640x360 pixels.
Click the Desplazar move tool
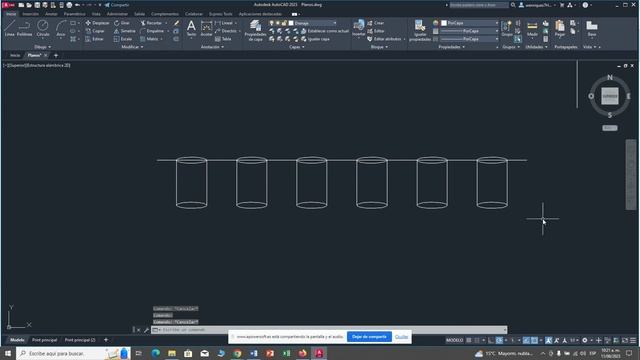click(97, 23)
